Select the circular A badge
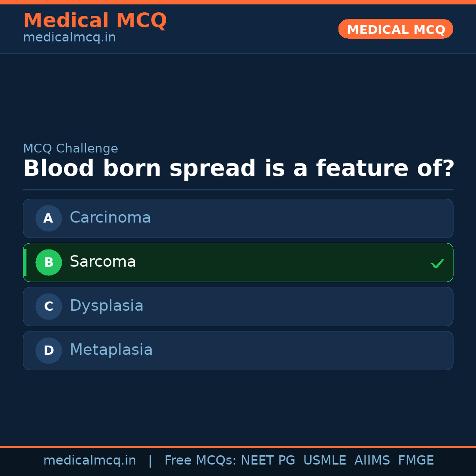This screenshot has width=476, height=476. tap(48, 218)
